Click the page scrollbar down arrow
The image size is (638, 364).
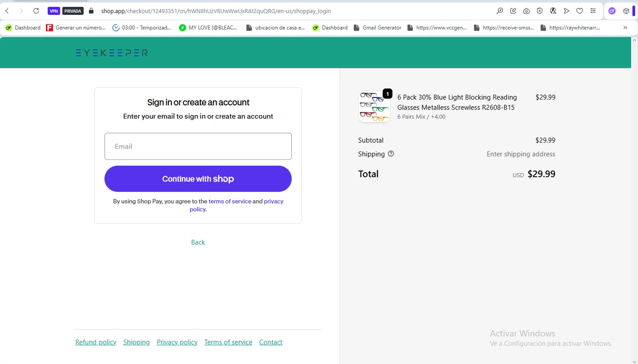[635, 361]
